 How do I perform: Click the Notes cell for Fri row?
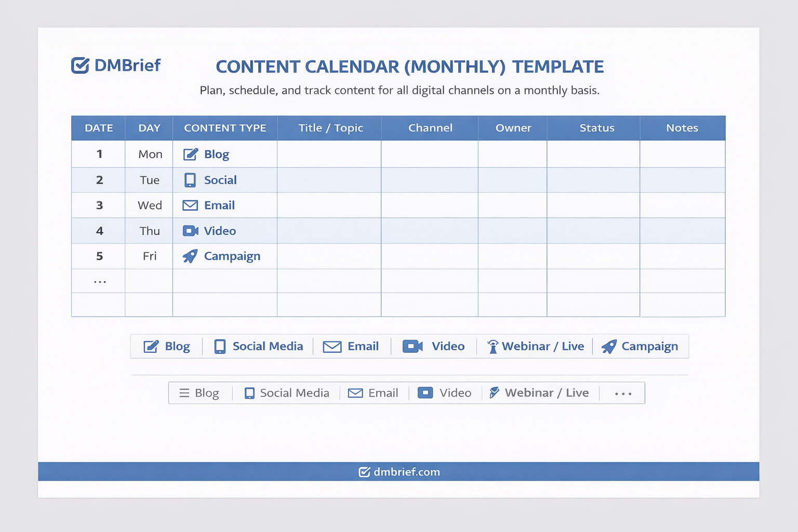682,256
